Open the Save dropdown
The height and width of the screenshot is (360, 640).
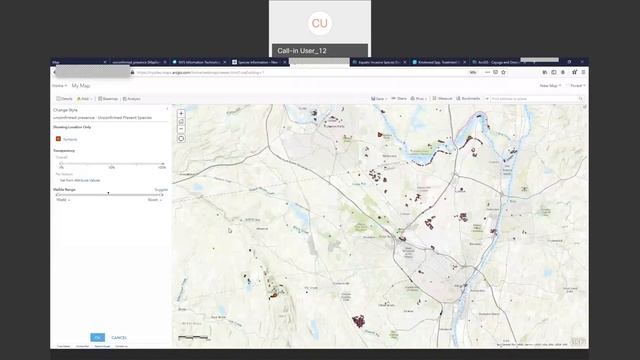pos(379,99)
